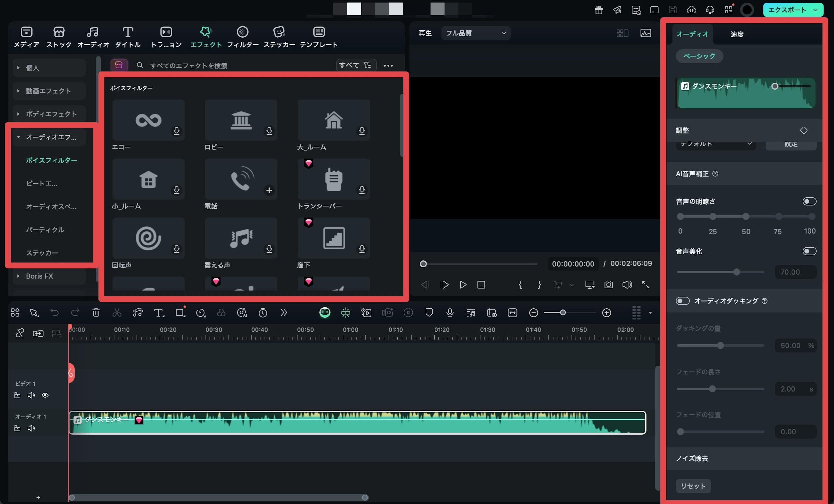Toggle the 調整 keyframe diamond
The image size is (834, 504).
point(804,130)
